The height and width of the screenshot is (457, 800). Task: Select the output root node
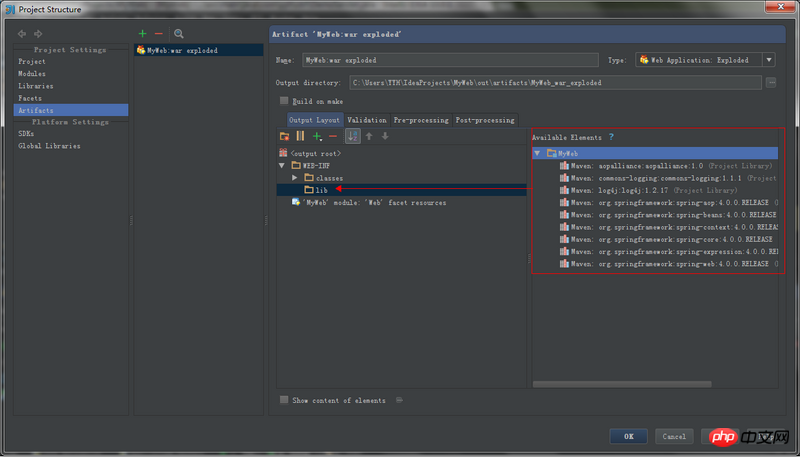click(310, 153)
